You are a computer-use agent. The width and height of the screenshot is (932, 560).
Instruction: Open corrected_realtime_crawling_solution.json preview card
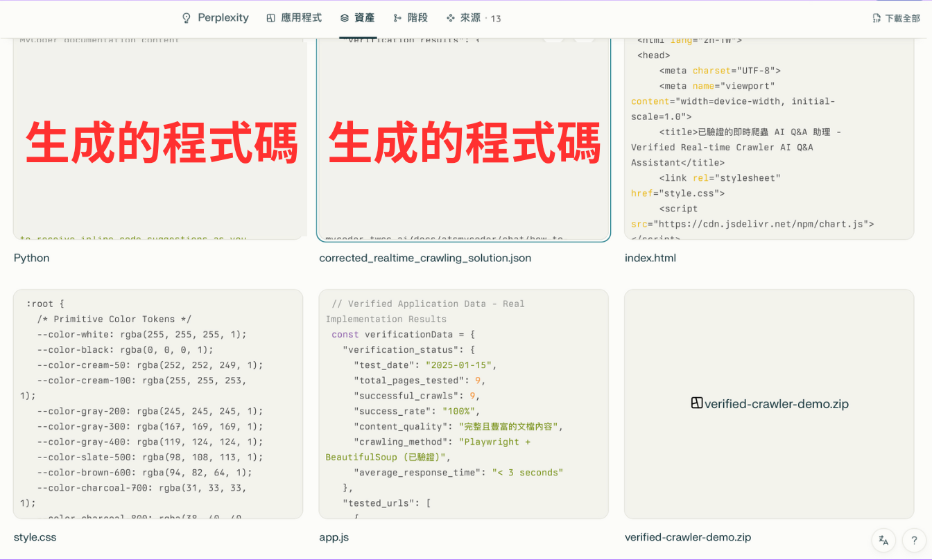tap(463, 139)
